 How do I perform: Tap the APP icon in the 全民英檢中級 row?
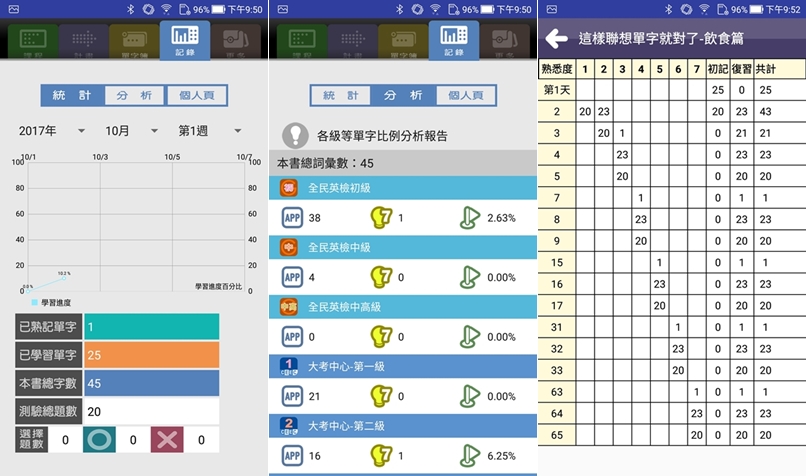click(x=292, y=277)
